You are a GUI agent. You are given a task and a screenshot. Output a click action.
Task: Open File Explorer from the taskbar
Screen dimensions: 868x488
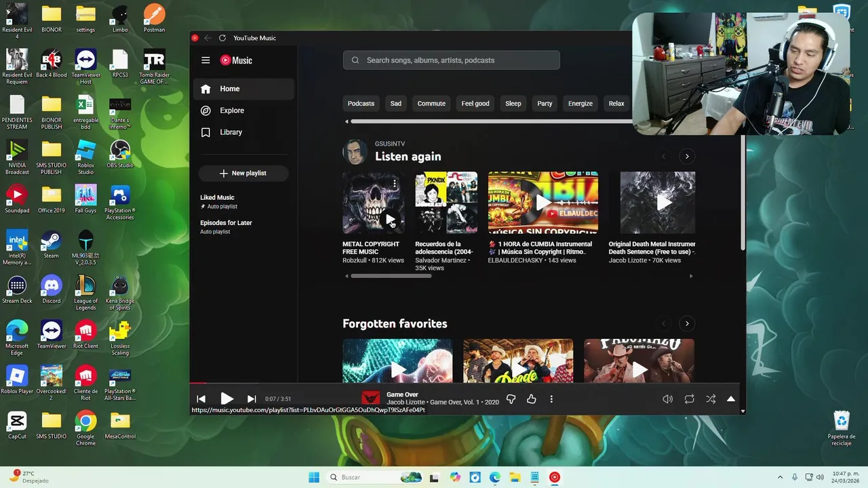515,477
